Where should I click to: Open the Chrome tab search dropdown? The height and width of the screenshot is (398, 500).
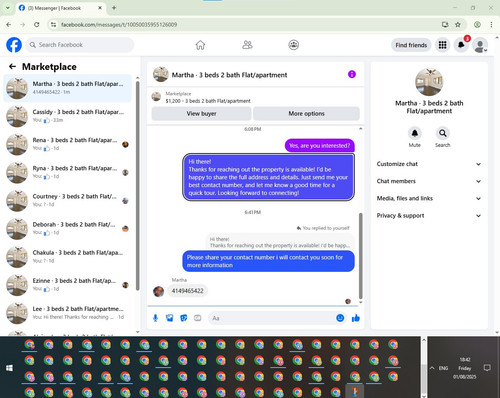point(7,8)
